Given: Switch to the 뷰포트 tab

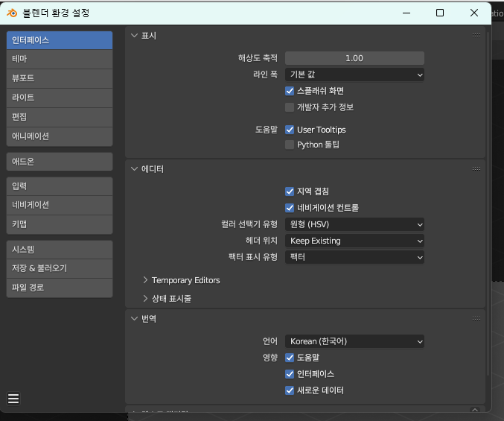Looking at the screenshot, I should click(60, 78).
